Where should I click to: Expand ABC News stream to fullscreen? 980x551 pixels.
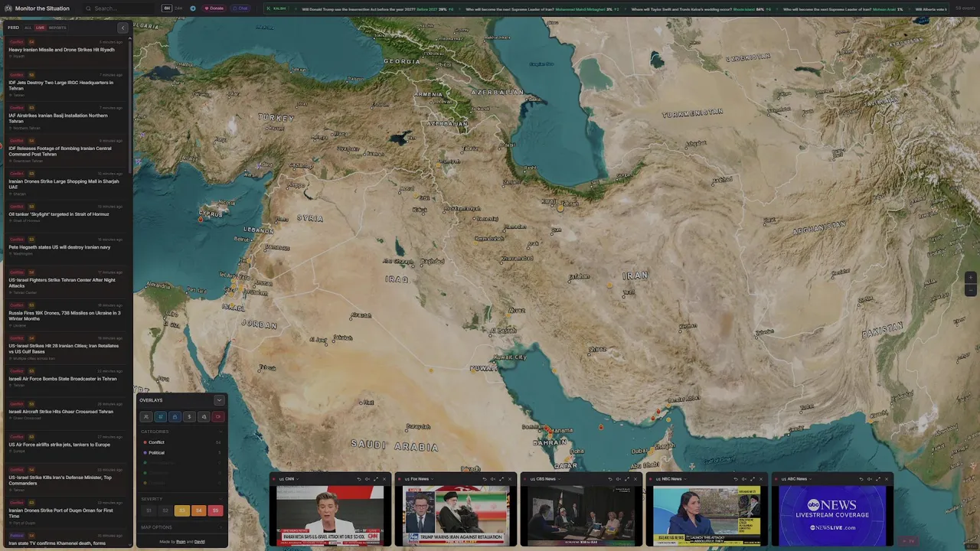click(878, 479)
